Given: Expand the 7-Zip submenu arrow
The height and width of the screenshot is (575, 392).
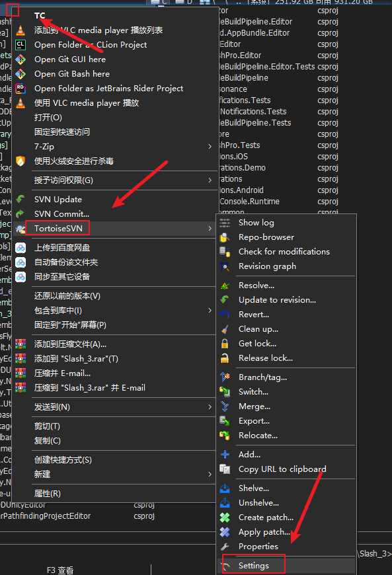Looking at the screenshot, I should tap(210, 146).
